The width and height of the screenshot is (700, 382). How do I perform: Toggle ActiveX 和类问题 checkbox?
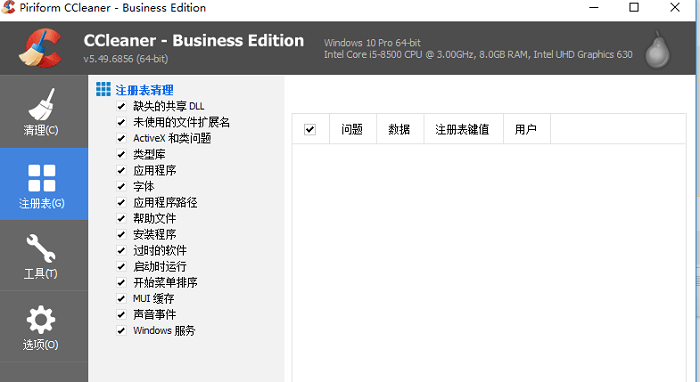121,138
